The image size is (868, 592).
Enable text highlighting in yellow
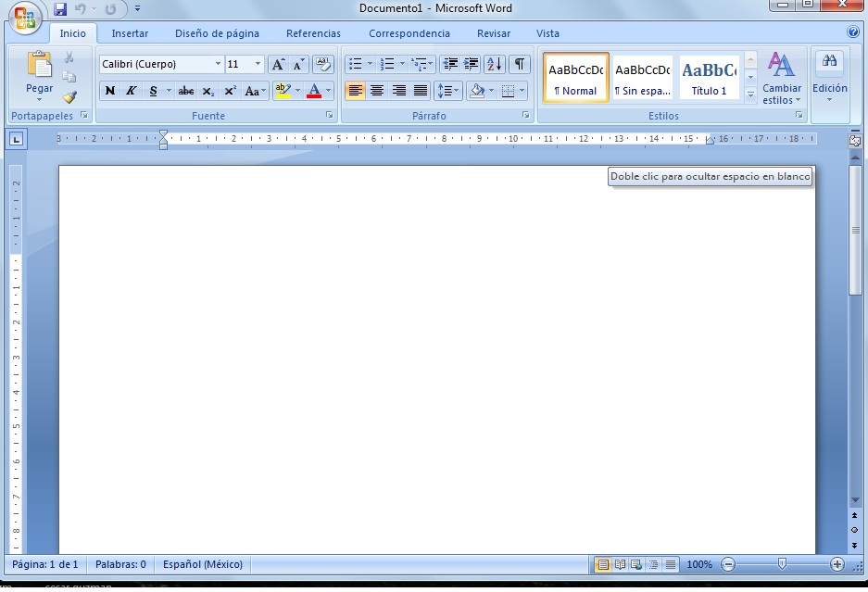283,92
